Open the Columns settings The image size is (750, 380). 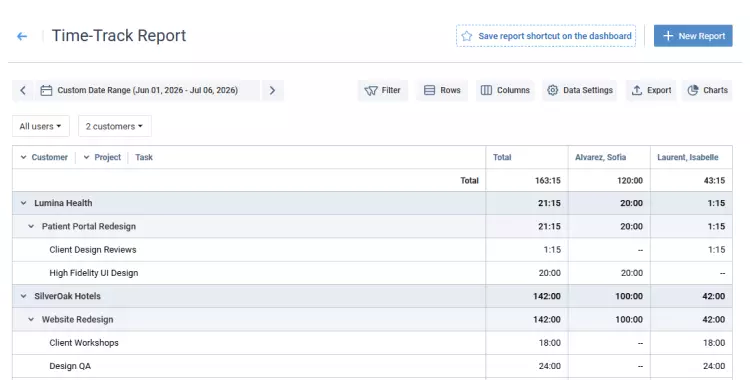coord(505,90)
